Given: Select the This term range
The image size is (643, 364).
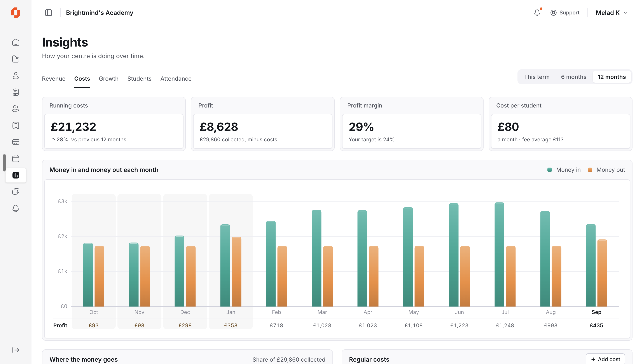Looking at the screenshot, I should tap(537, 77).
